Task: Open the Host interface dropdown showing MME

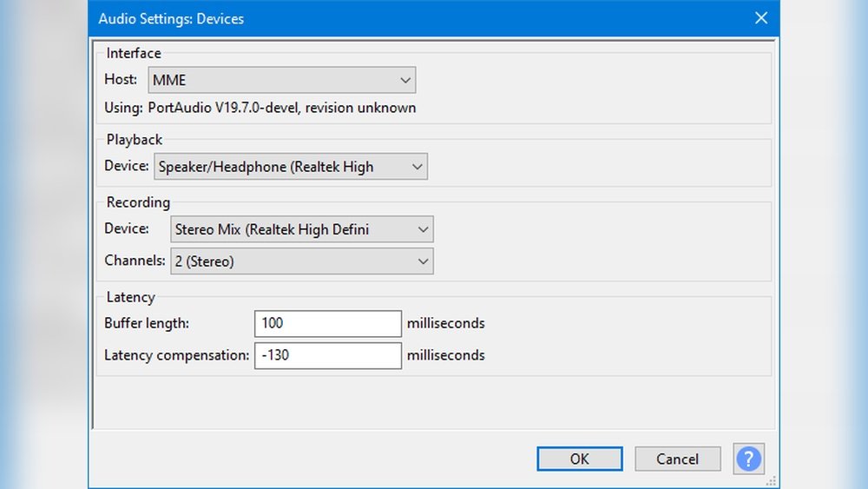Action: [x=282, y=80]
